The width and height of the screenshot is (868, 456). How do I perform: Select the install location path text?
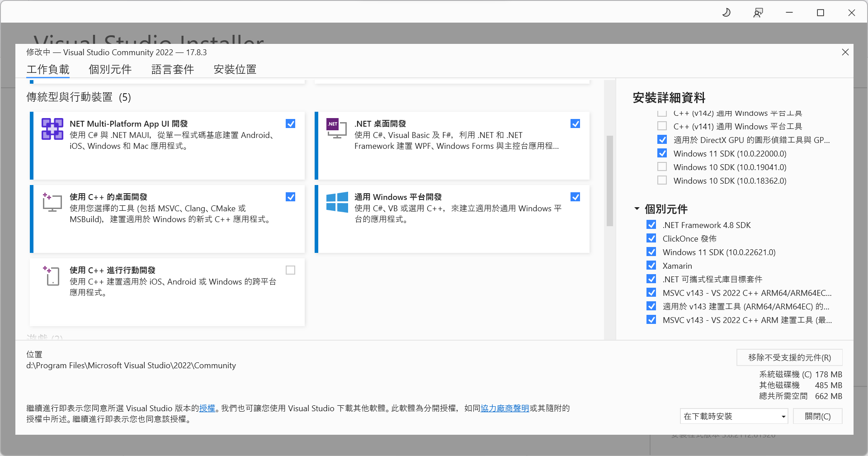click(x=131, y=365)
